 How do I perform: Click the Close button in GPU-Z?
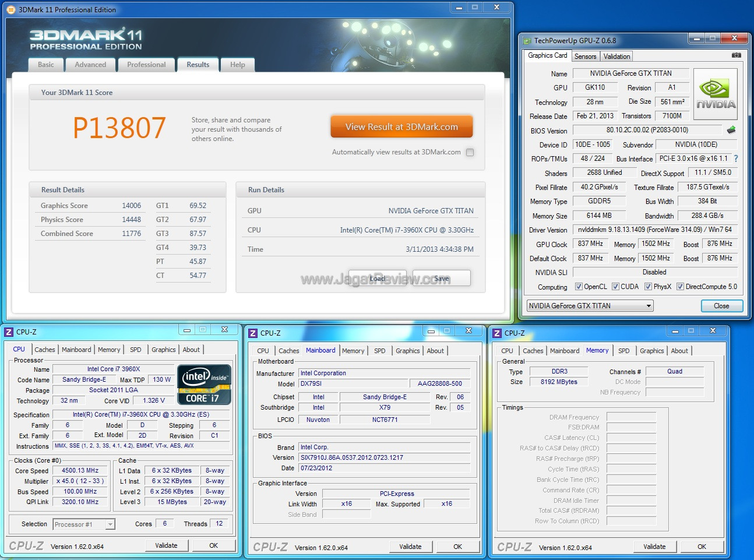(721, 306)
